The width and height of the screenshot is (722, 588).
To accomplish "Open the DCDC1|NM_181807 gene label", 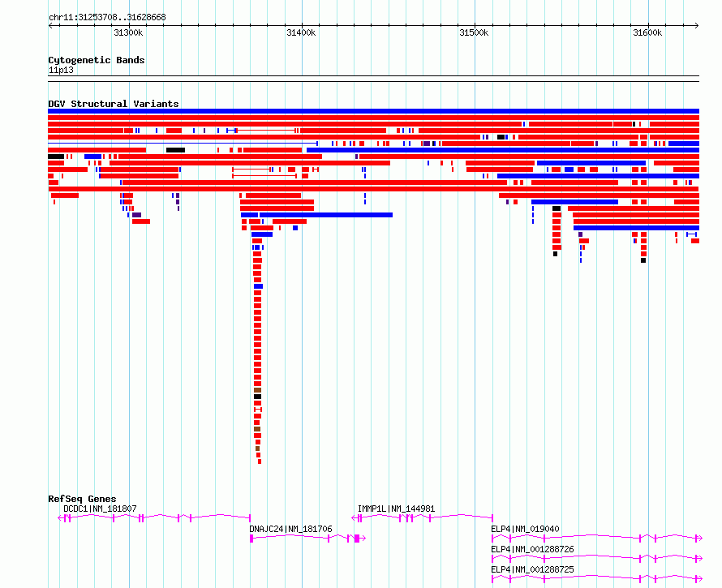I will click(x=100, y=509).
